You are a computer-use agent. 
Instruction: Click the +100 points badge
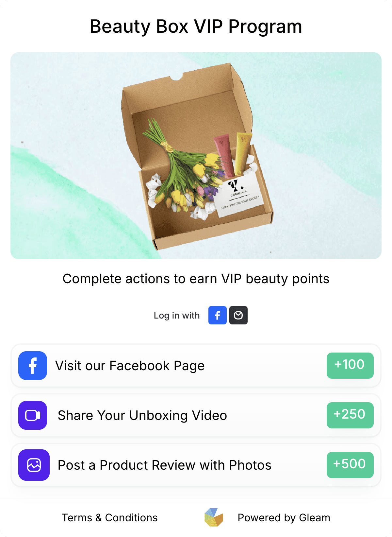[x=350, y=366]
